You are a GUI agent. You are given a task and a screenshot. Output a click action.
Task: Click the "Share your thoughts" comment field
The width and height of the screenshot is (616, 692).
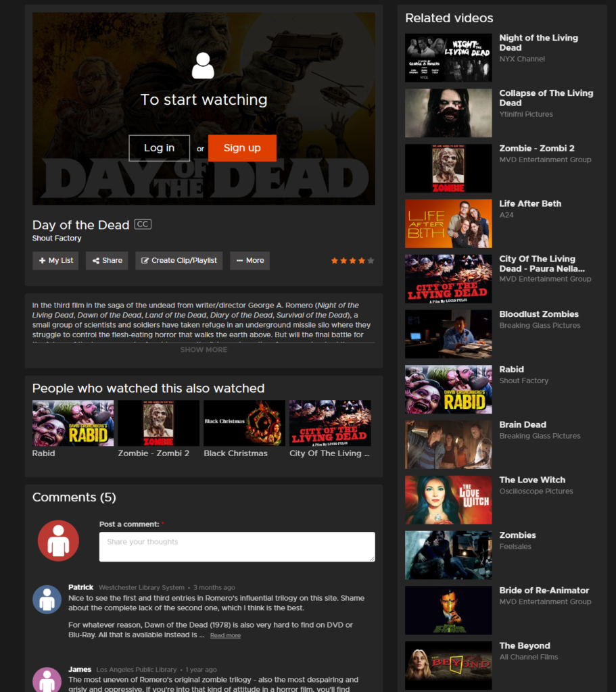coord(237,547)
